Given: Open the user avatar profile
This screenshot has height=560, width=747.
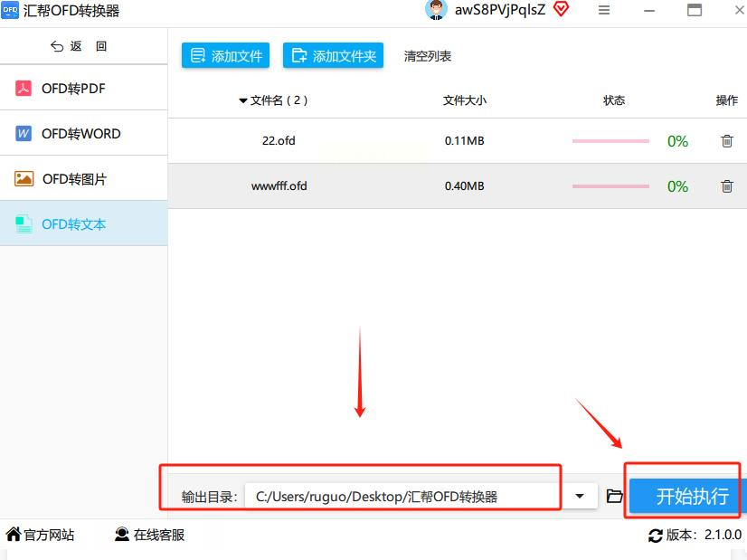Looking at the screenshot, I should pos(436,10).
